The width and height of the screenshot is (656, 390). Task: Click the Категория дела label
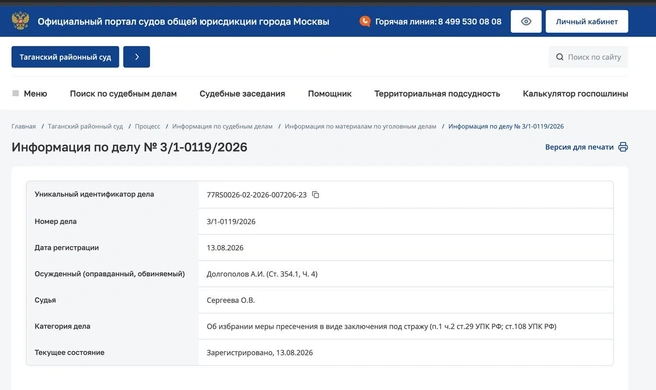[x=62, y=326]
